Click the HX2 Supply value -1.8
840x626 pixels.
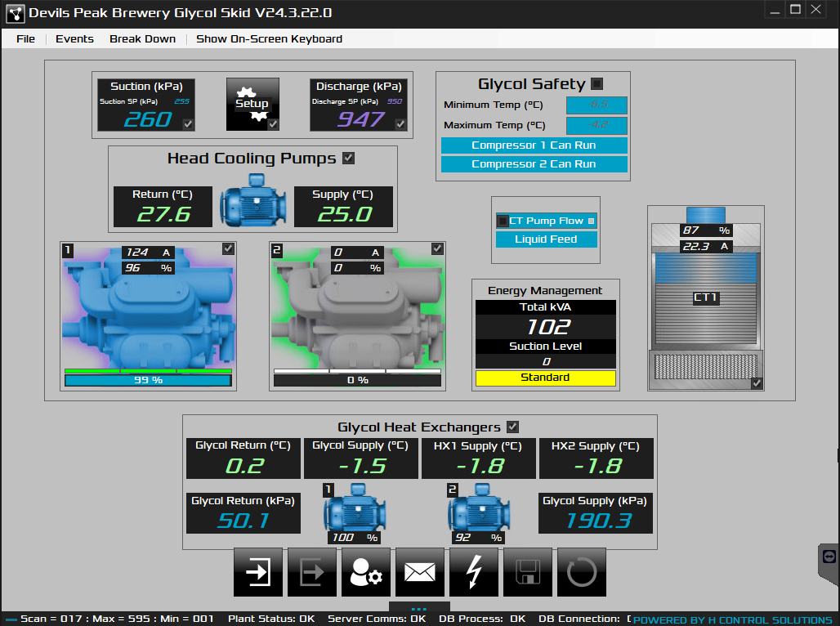pyautogui.click(x=597, y=466)
